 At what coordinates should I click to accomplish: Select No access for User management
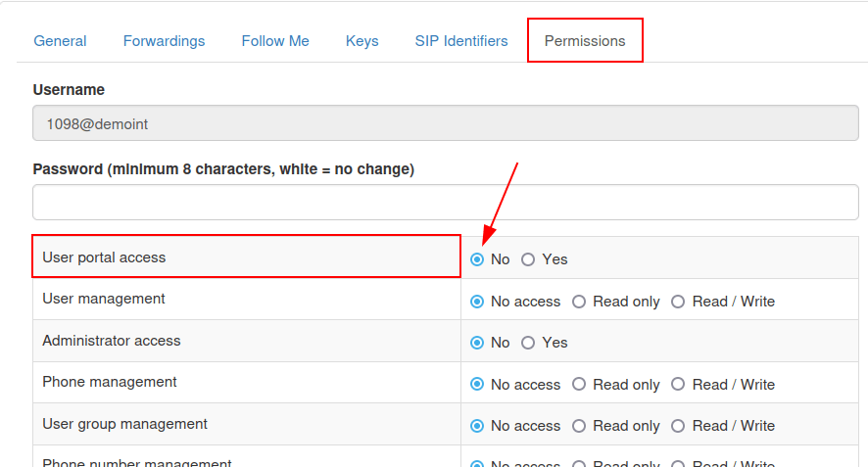477,302
